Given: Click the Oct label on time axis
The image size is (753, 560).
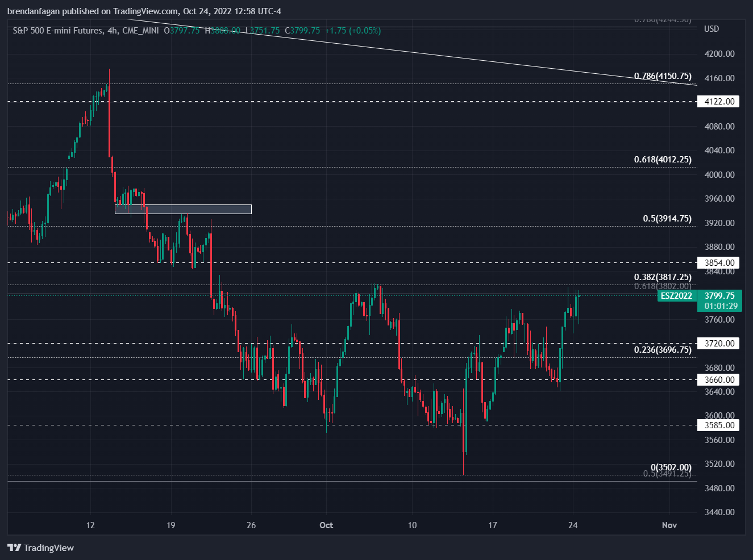Looking at the screenshot, I should tap(326, 525).
